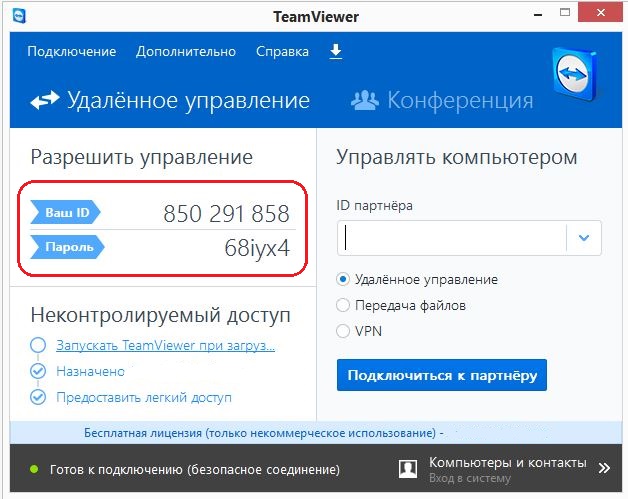Click the Бесплатная лицензия notice text

pos(264,433)
